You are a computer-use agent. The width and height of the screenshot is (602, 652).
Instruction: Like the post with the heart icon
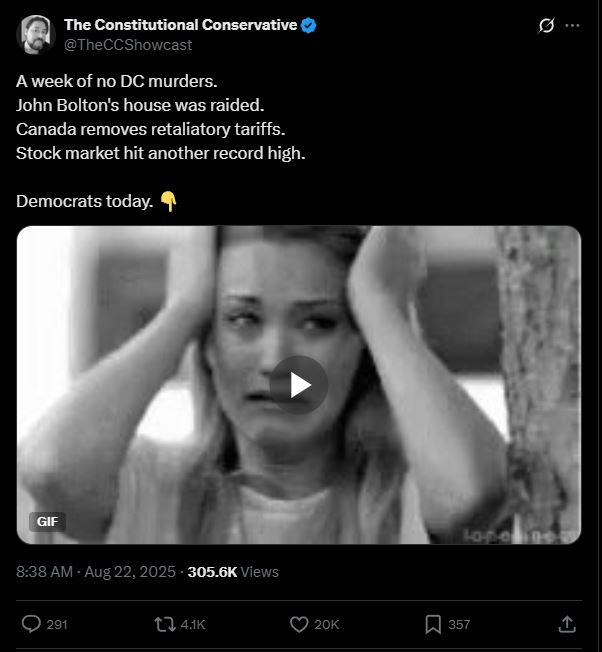(298, 624)
